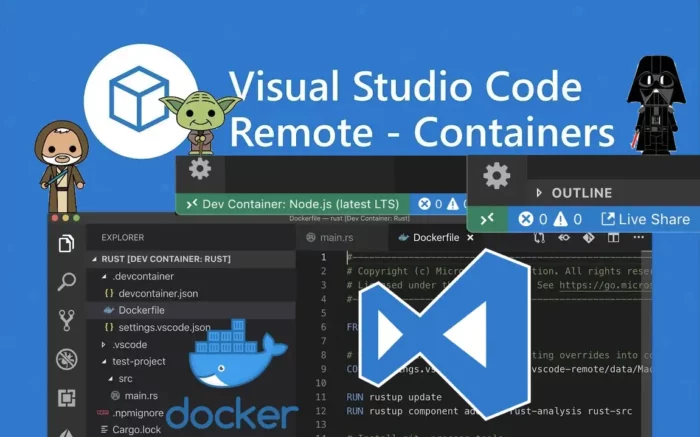Click the EXPLORER panel title
Image resolution: width=700 pixels, height=437 pixels.
(x=122, y=237)
